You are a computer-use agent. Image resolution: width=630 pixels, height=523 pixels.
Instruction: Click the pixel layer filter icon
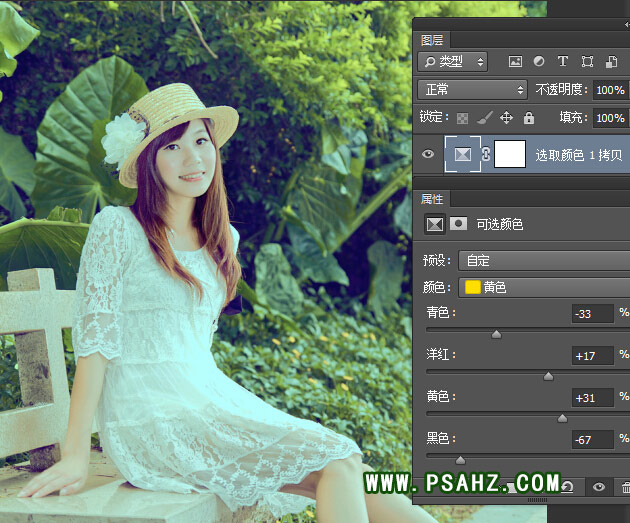[x=516, y=62]
